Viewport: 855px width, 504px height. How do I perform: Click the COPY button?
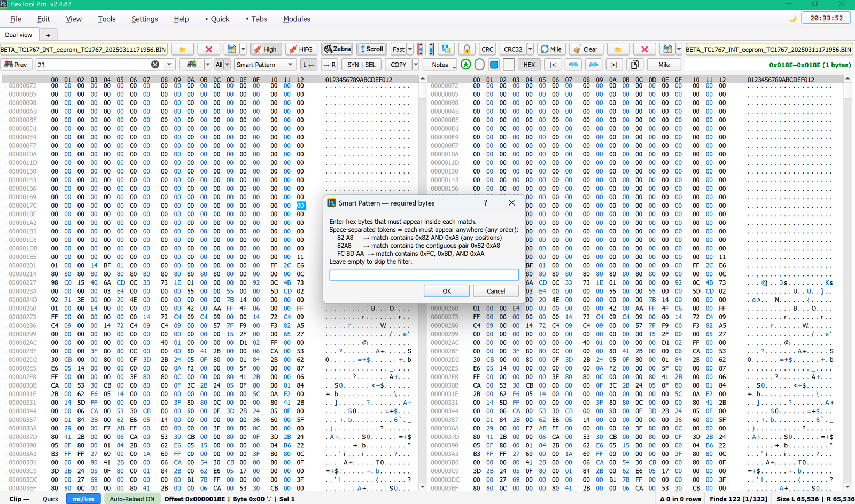coord(398,65)
